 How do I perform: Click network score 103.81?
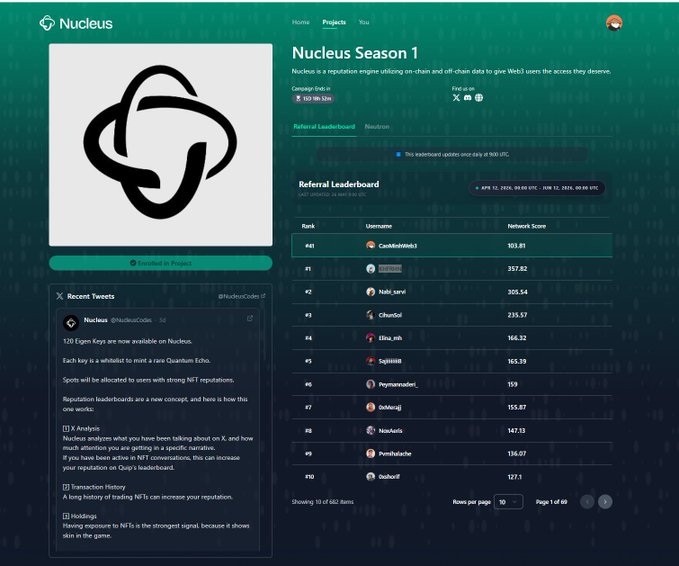516,246
